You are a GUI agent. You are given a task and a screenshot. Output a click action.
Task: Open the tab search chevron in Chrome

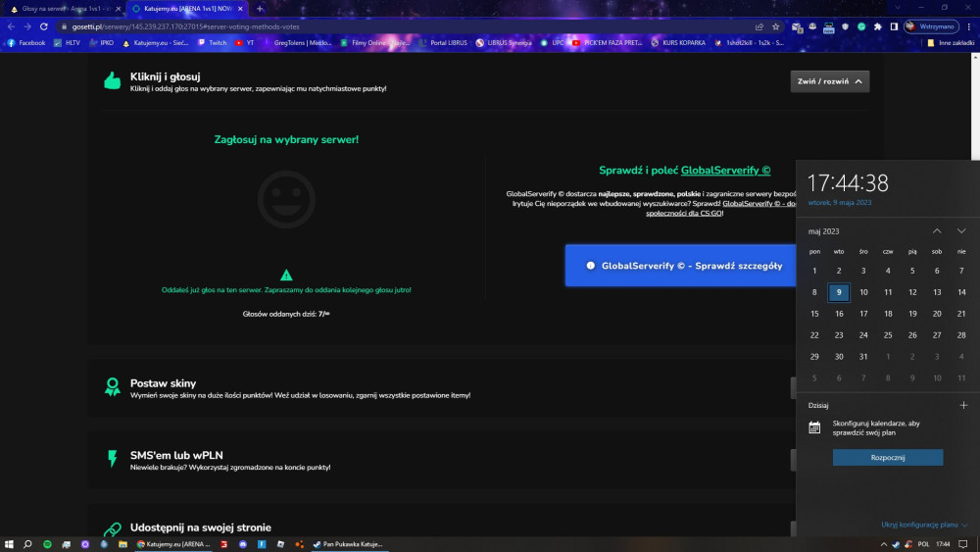pyautogui.click(x=898, y=8)
